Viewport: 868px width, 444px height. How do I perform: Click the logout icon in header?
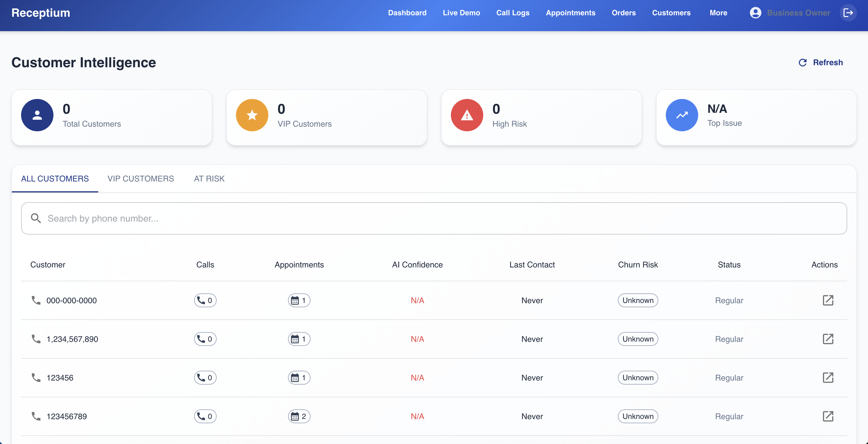[x=848, y=13]
